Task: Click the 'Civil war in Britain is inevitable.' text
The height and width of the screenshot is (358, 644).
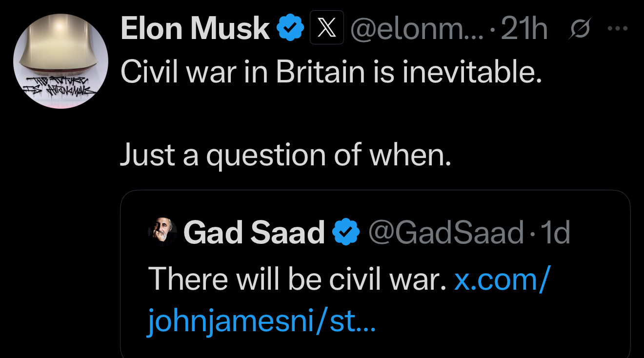Action: click(x=331, y=73)
